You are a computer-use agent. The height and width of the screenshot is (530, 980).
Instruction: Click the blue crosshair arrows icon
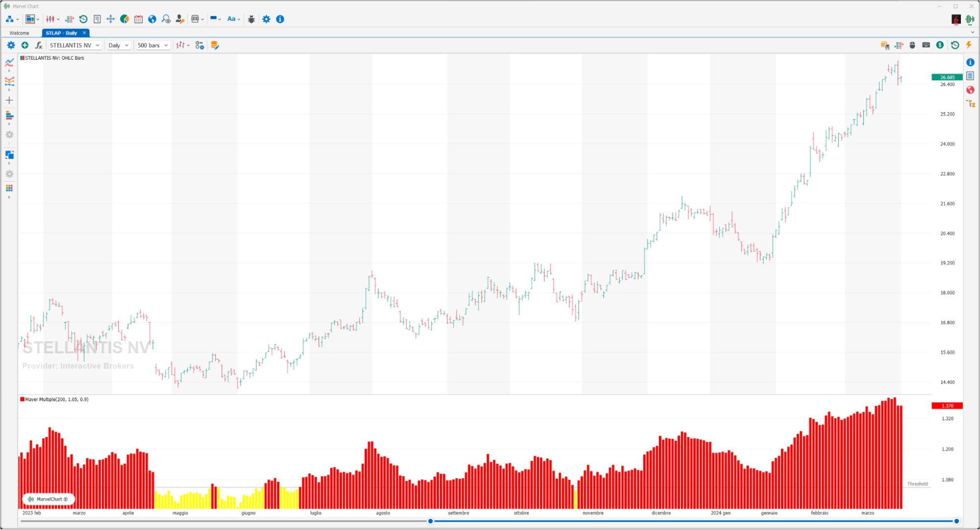click(111, 19)
